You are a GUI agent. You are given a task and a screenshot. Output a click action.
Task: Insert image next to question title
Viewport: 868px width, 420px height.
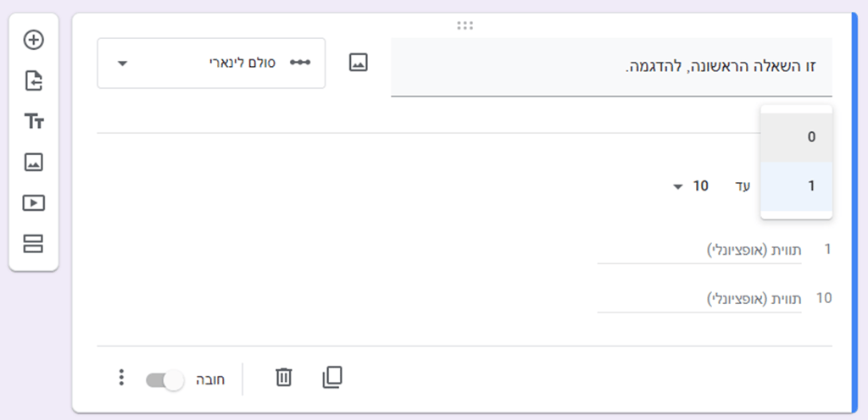tap(359, 63)
